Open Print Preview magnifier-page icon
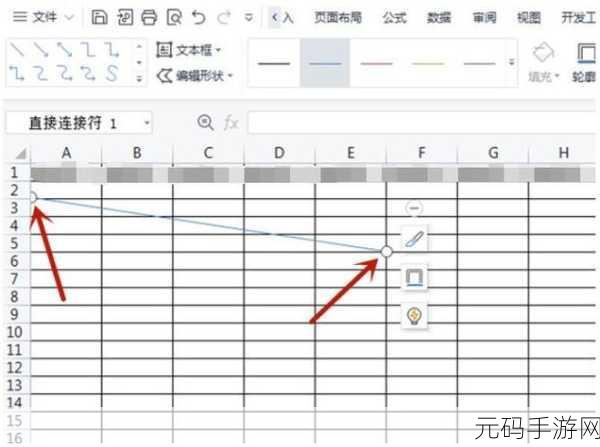Image resolution: width=600 pixels, height=447 pixels. 174,18
